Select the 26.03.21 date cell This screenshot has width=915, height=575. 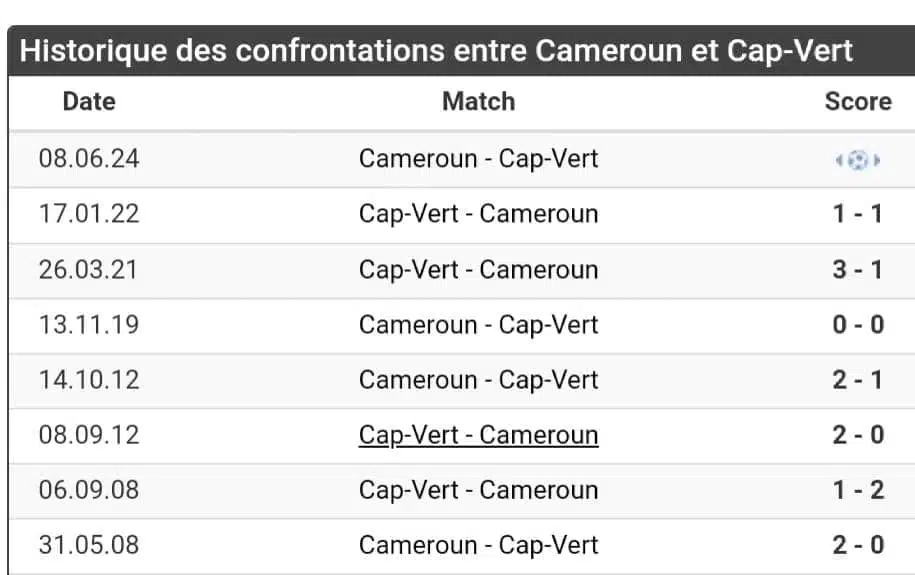click(89, 270)
